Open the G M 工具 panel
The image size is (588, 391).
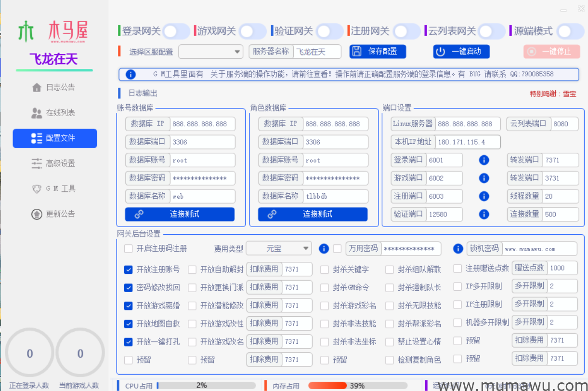tap(54, 189)
